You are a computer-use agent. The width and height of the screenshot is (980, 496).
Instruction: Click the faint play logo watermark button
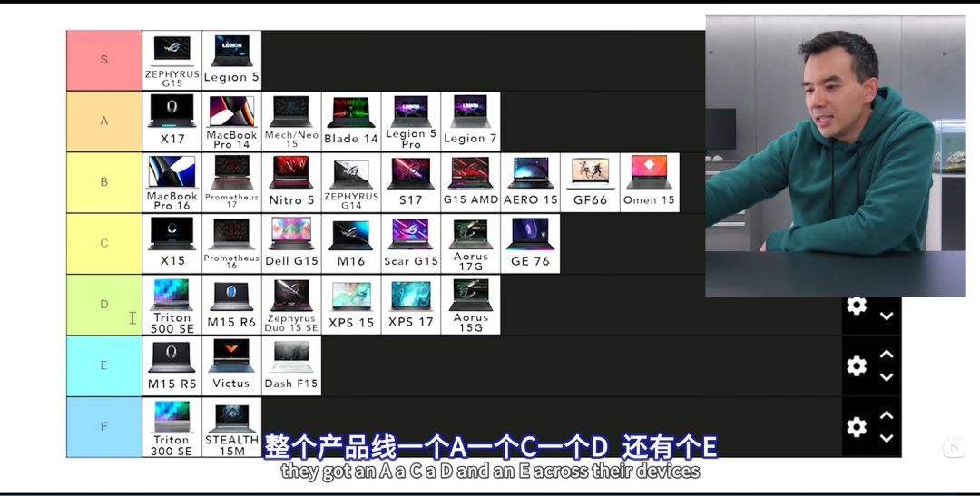point(955,447)
